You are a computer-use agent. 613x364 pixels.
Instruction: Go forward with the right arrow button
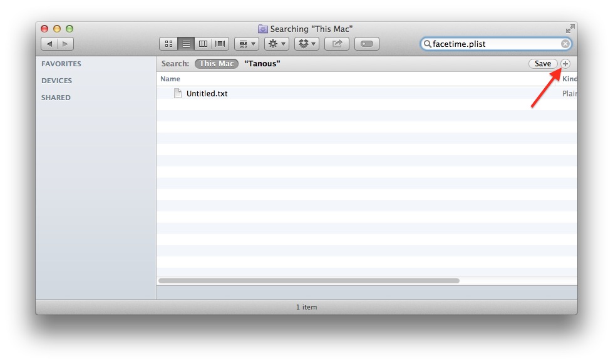click(65, 44)
